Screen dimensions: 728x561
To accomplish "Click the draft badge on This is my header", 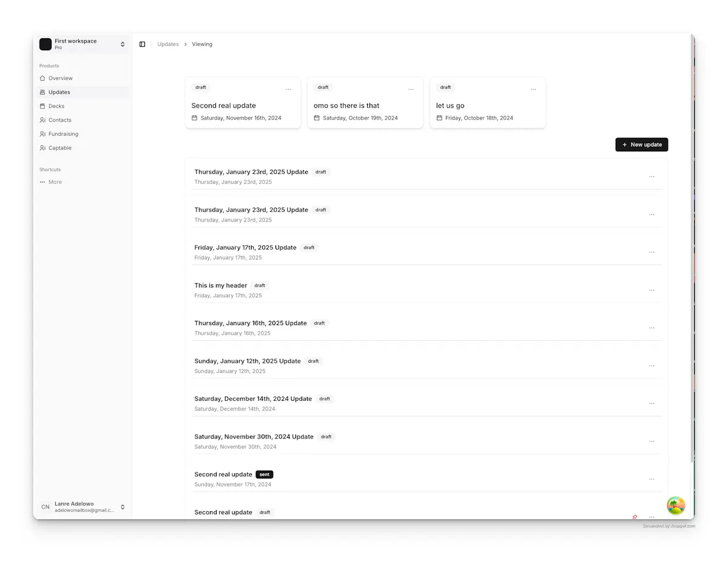I will pos(260,286).
